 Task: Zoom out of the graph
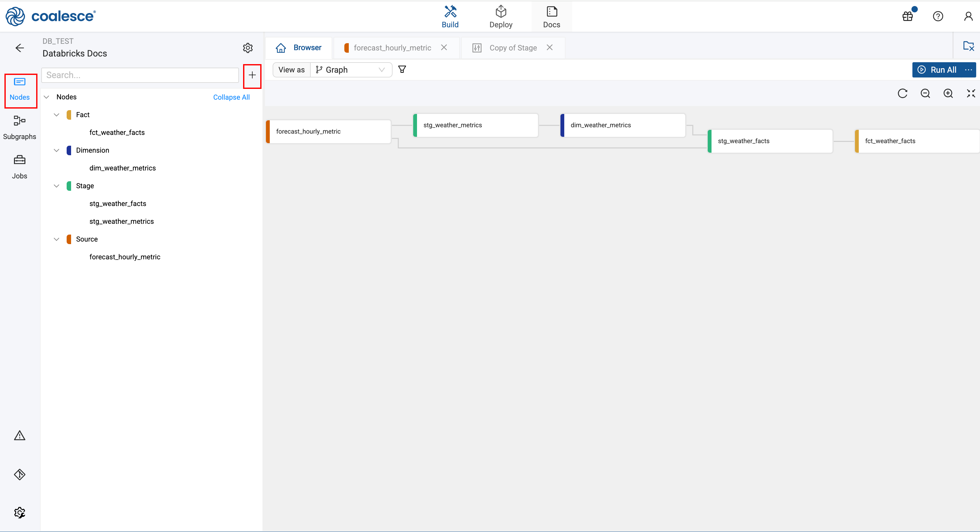pyautogui.click(x=925, y=93)
